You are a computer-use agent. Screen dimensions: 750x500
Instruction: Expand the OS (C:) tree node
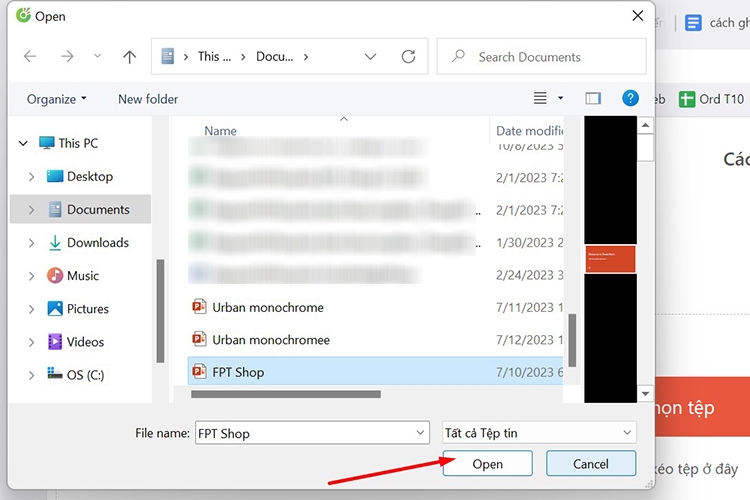click(31, 375)
